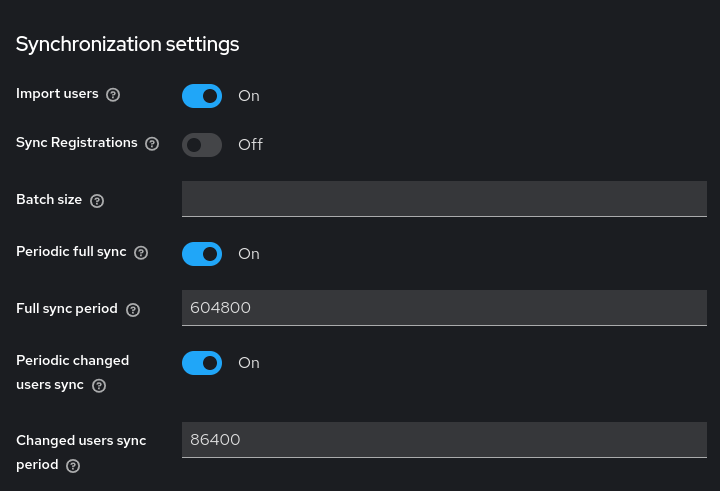Click the empty Batch size input field

tap(444, 199)
